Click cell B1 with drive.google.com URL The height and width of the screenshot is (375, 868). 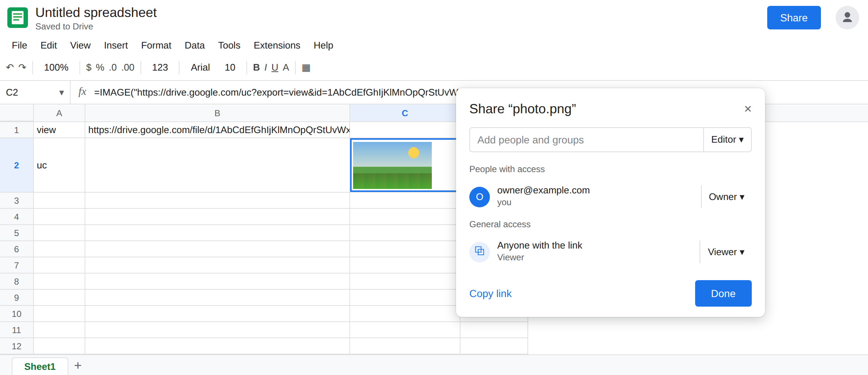217,130
